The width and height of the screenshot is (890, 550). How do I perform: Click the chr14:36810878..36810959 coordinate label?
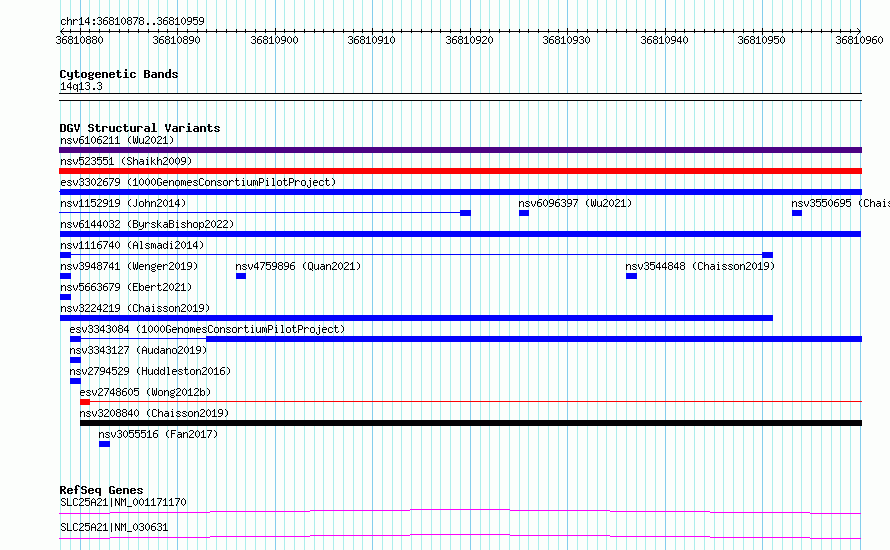[132, 21]
